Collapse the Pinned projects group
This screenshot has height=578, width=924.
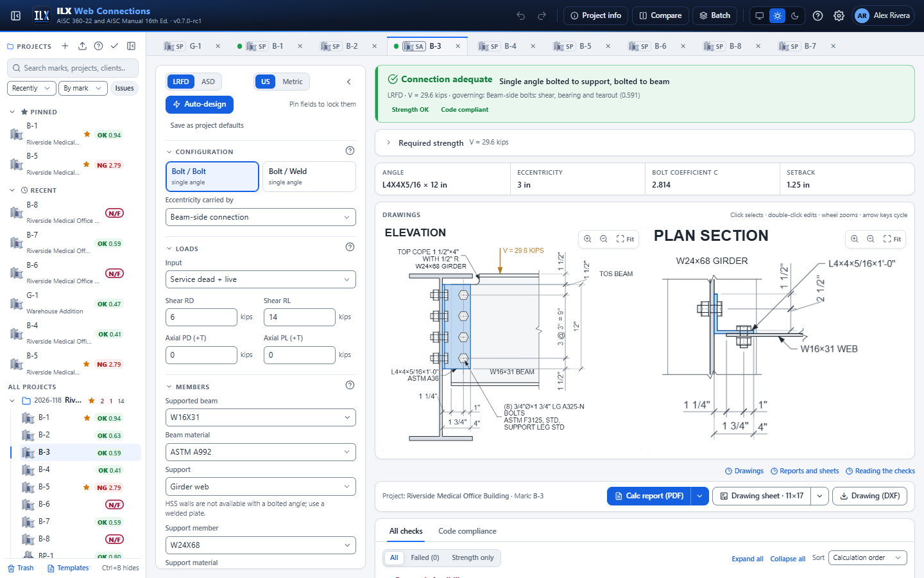pyautogui.click(x=12, y=112)
